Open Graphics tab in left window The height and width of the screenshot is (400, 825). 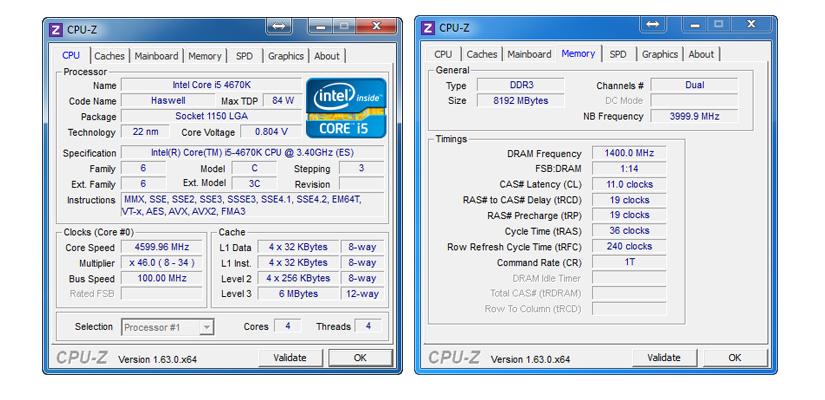[286, 56]
